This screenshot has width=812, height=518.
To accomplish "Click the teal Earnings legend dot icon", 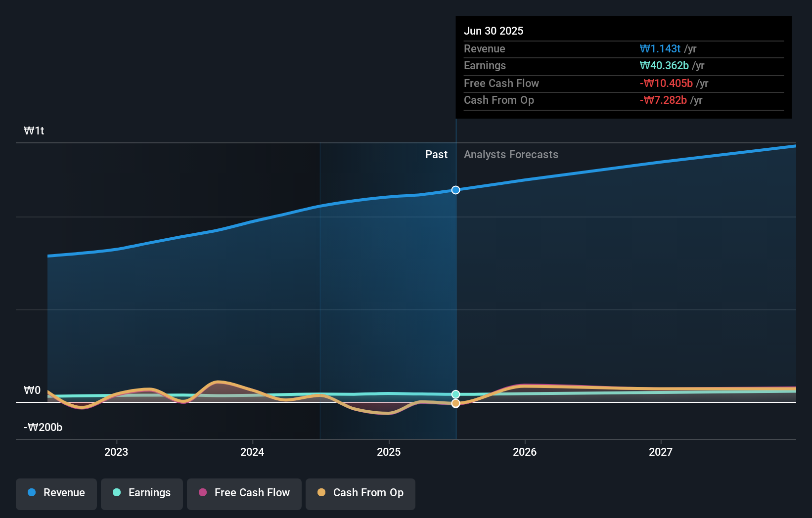I will click(116, 493).
